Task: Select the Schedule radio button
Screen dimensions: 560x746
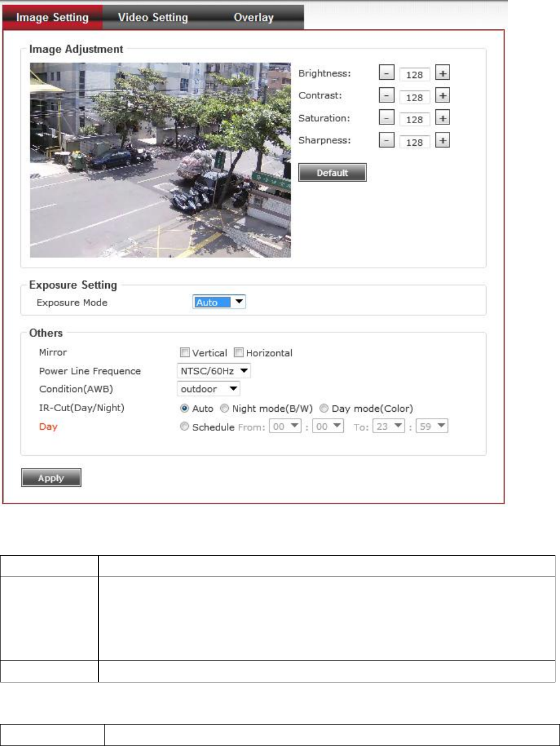Action: click(x=184, y=426)
